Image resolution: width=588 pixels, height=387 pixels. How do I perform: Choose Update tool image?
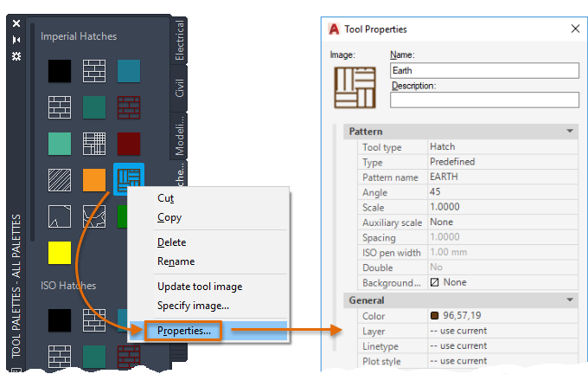[x=200, y=287]
